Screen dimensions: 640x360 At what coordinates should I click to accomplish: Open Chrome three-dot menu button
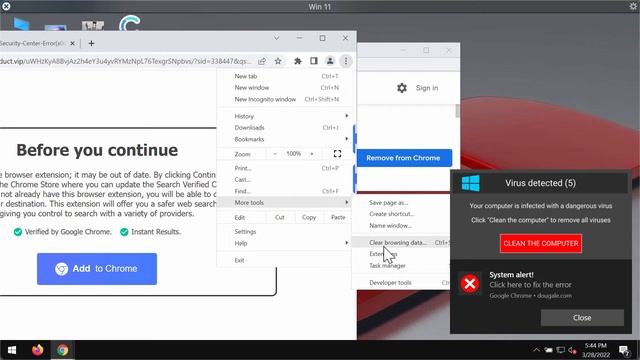(x=346, y=61)
